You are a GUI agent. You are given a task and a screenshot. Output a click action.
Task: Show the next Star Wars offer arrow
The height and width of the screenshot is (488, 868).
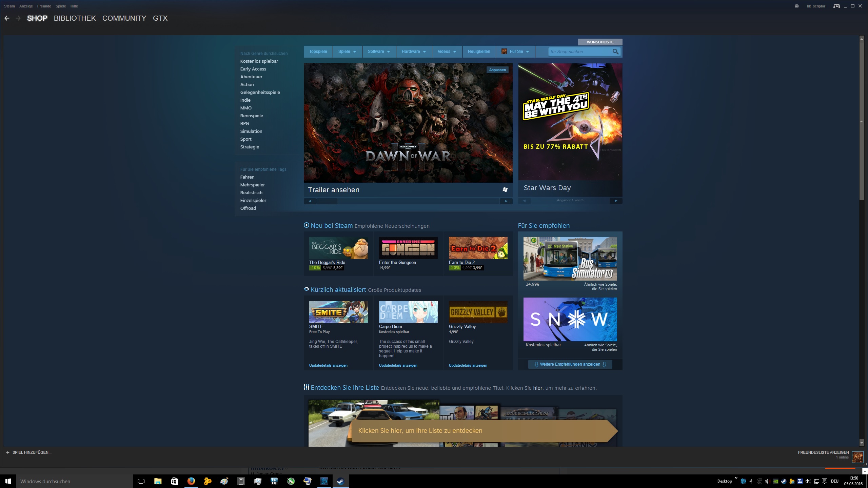616,201
